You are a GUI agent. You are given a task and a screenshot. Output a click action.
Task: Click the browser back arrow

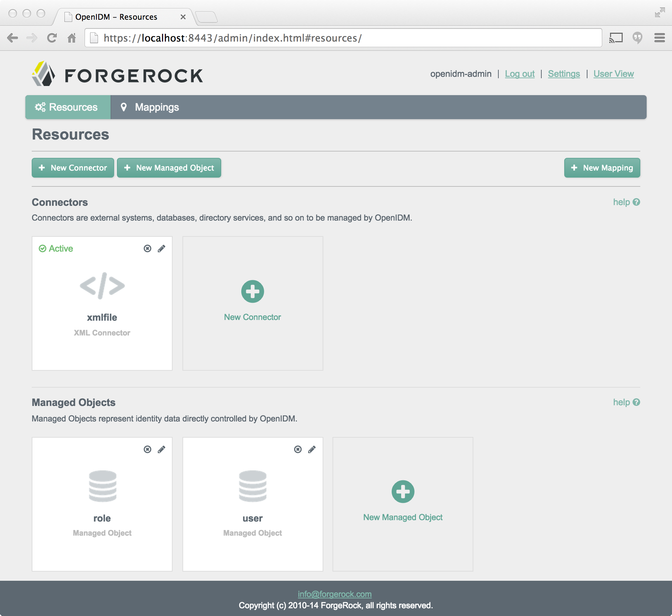point(13,38)
